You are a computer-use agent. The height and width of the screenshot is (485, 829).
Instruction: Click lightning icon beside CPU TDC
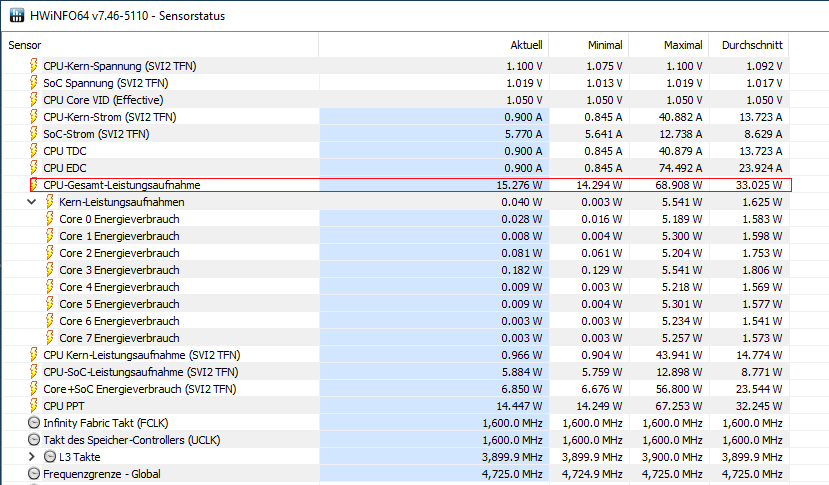[x=34, y=151]
